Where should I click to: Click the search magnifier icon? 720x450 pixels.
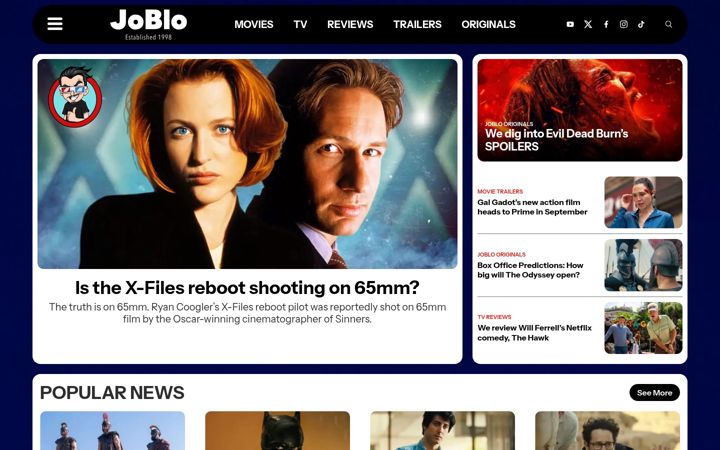pos(669,24)
